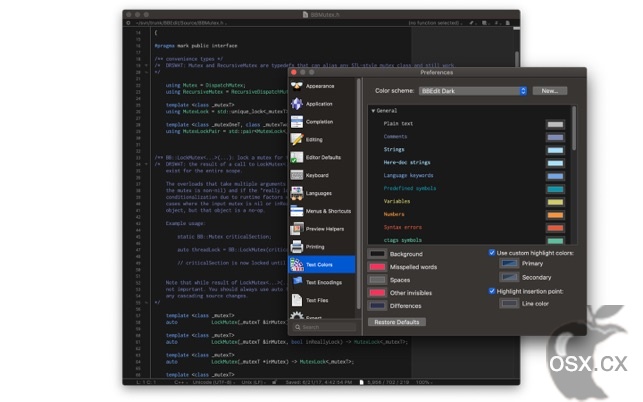The width and height of the screenshot is (643, 402).
Task: Click the Line color swatch
Action: point(509,304)
